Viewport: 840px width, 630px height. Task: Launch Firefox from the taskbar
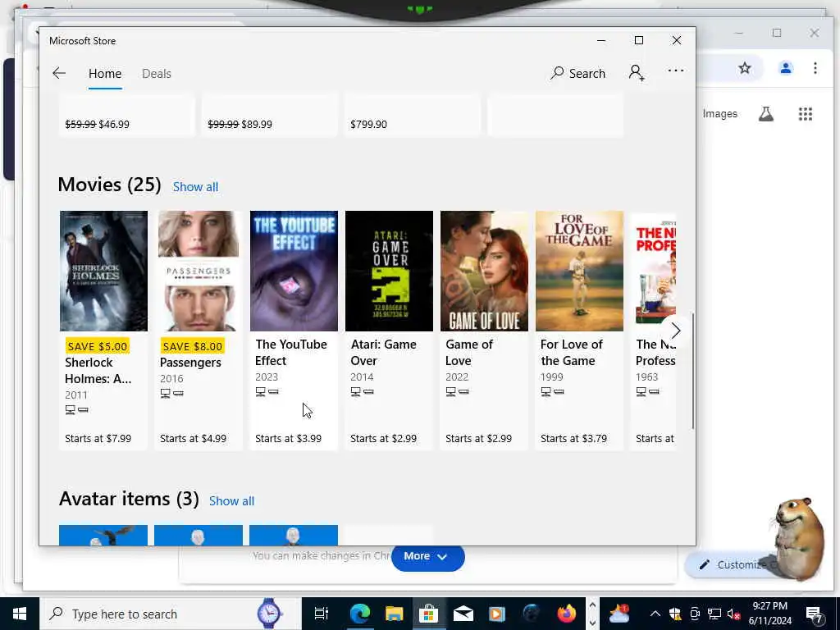coord(566,614)
